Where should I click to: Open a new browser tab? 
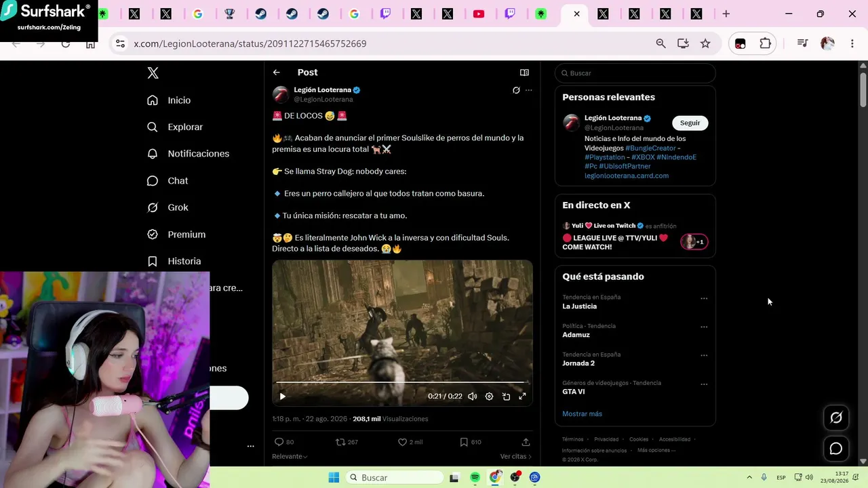tap(726, 14)
